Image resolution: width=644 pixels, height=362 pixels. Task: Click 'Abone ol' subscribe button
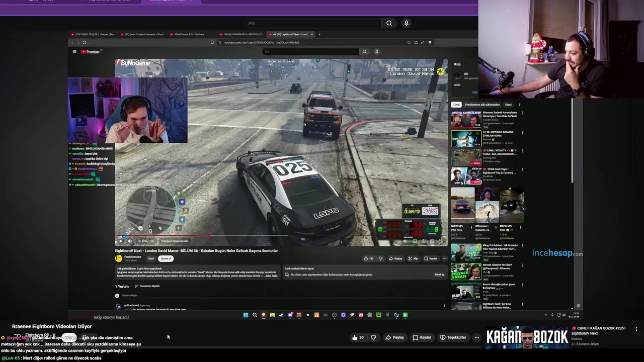click(x=166, y=258)
